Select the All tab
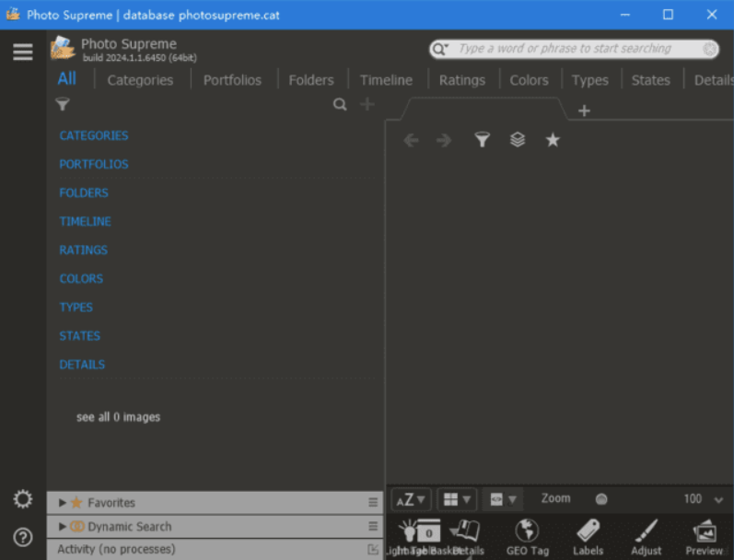Viewport: 734px width, 560px height. (x=67, y=78)
